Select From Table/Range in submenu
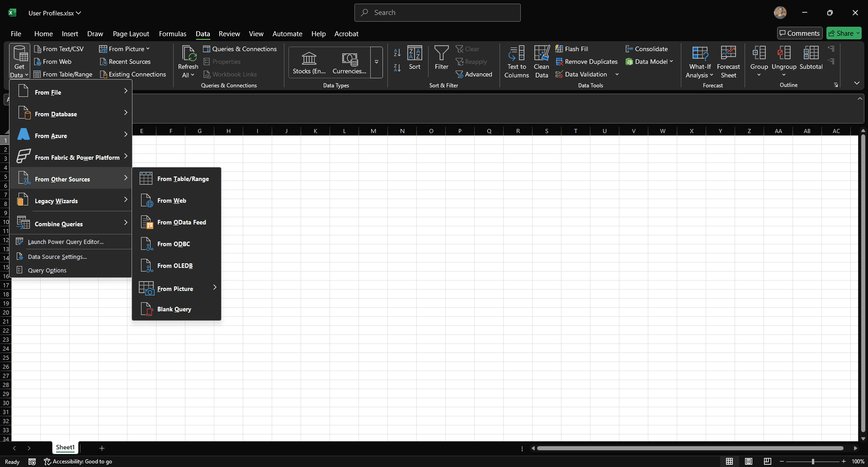This screenshot has height=467, width=868. (x=176, y=179)
